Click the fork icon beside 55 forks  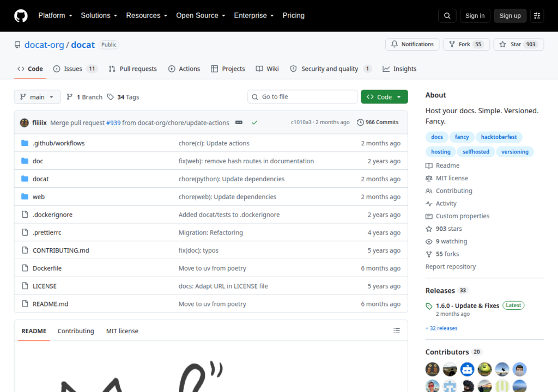429,254
